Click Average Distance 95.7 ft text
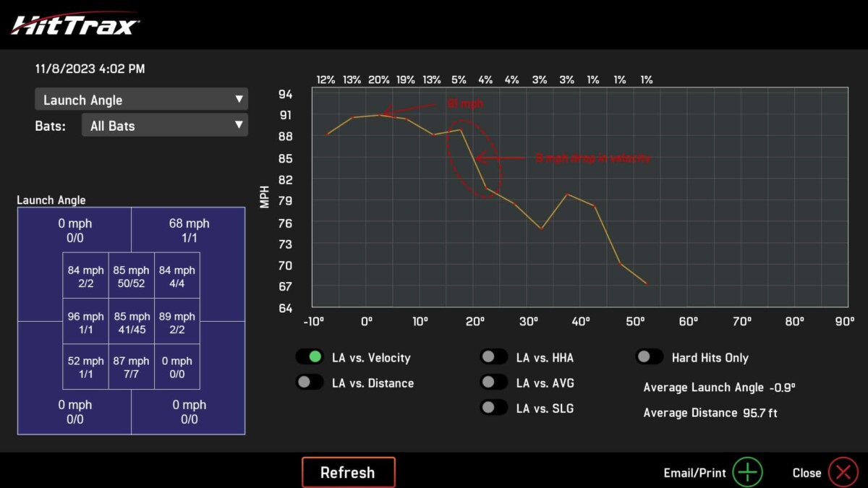 [x=710, y=413]
